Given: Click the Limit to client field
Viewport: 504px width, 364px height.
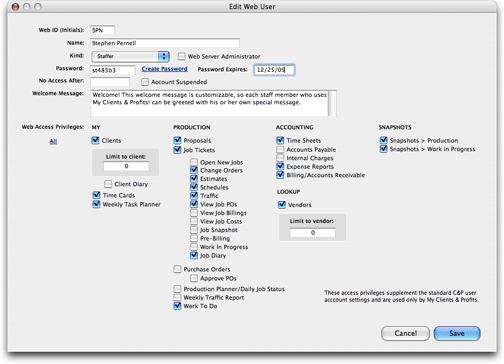Looking at the screenshot, I should click(x=126, y=166).
